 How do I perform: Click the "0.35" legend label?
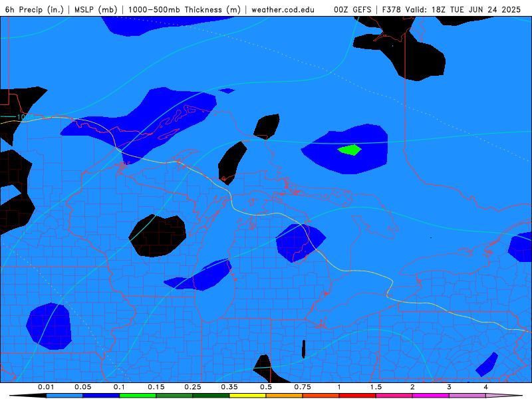pos(229,387)
